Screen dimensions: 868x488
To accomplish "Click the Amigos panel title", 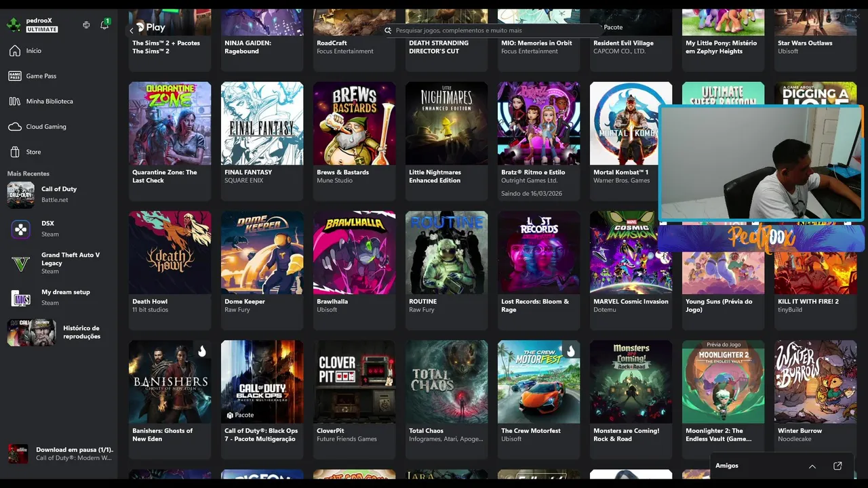I will click(727, 466).
